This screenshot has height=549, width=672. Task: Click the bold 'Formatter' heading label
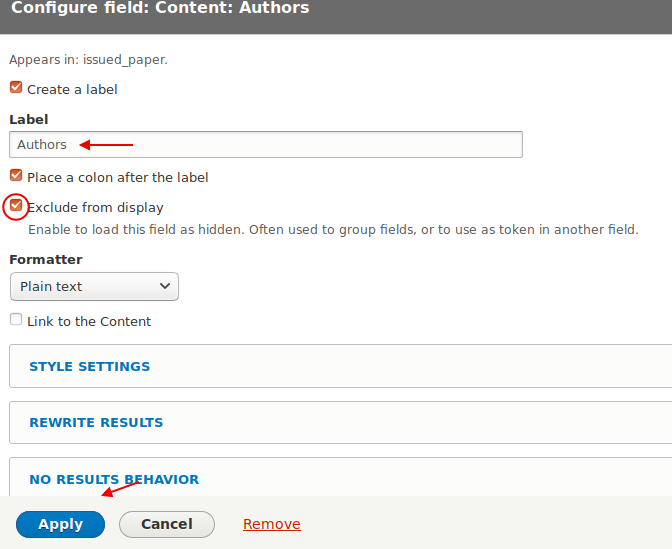[46, 260]
